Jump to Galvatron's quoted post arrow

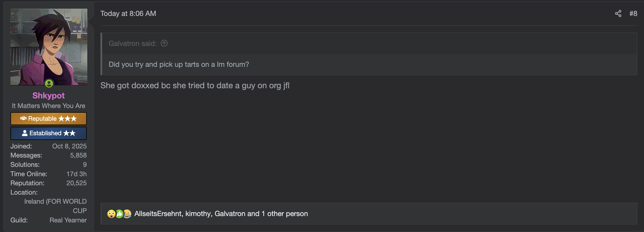click(164, 43)
